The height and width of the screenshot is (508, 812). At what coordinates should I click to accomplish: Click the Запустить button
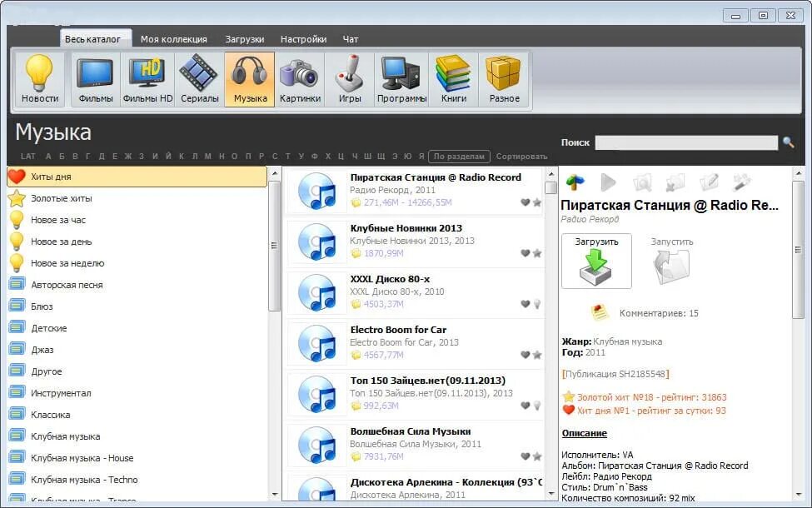pyautogui.click(x=671, y=261)
